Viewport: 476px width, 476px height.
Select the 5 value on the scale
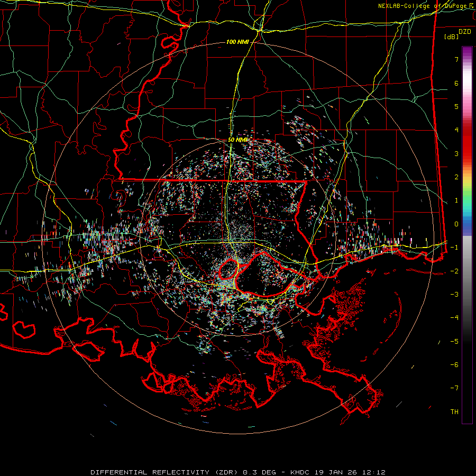tap(456, 106)
